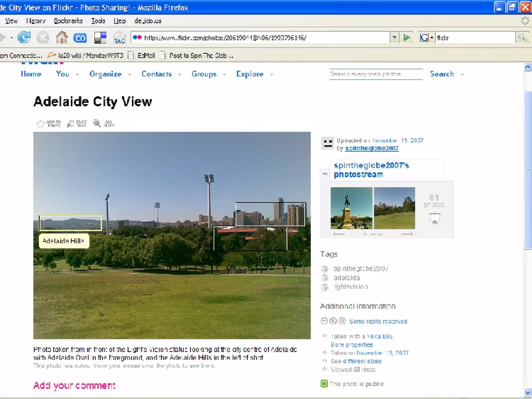The height and width of the screenshot is (399, 532).
Task: Click the Firefox Home toolbar icon
Action: point(62,38)
